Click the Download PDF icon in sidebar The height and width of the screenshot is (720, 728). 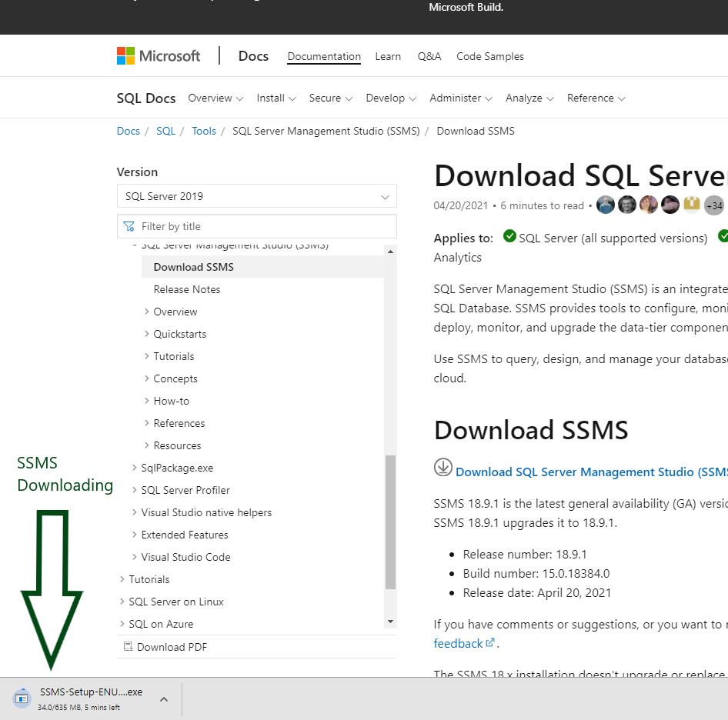[x=128, y=647]
